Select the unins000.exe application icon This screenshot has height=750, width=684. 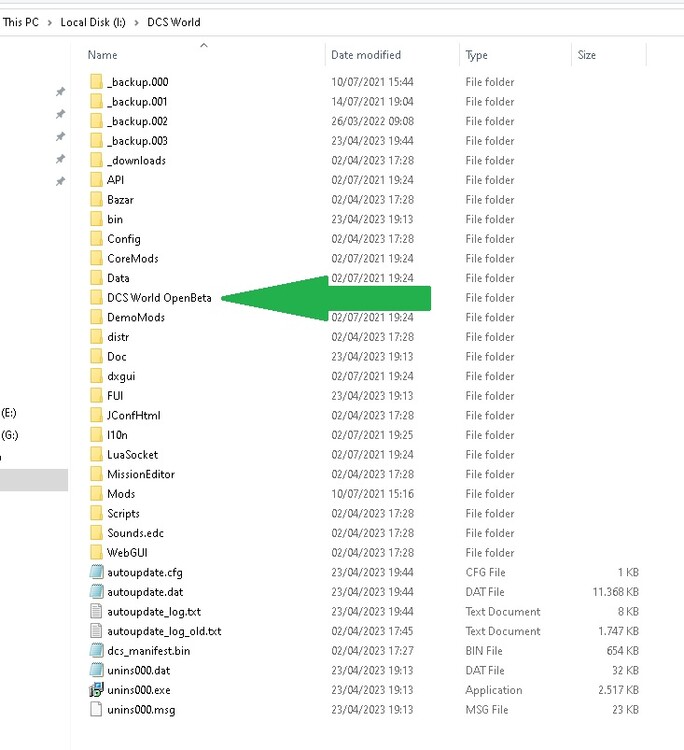click(96, 690)
